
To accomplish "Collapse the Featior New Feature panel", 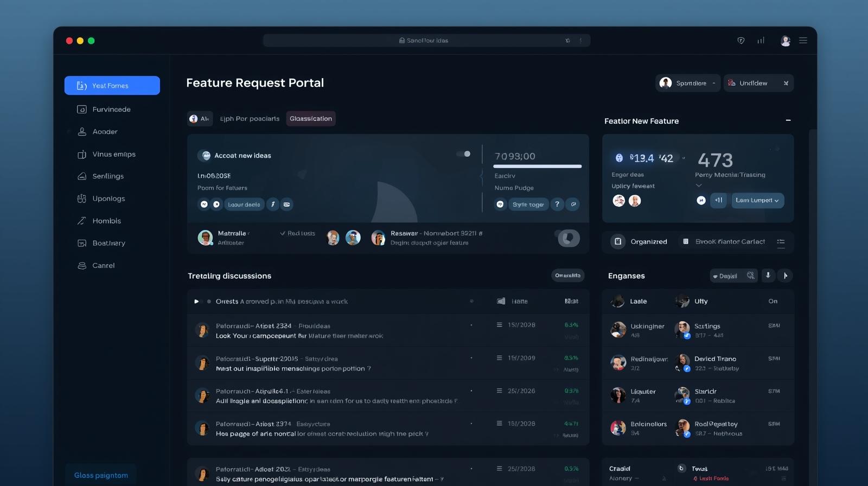I will [788, 120].
